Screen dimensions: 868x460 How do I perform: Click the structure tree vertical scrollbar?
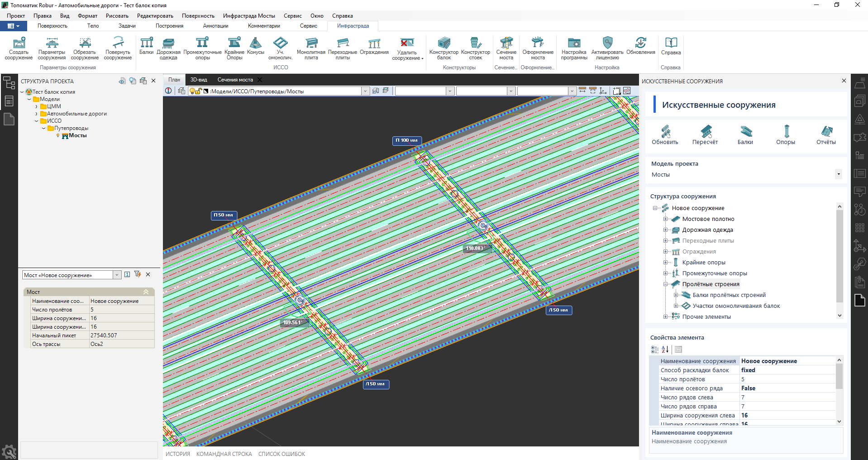point(839,261)
